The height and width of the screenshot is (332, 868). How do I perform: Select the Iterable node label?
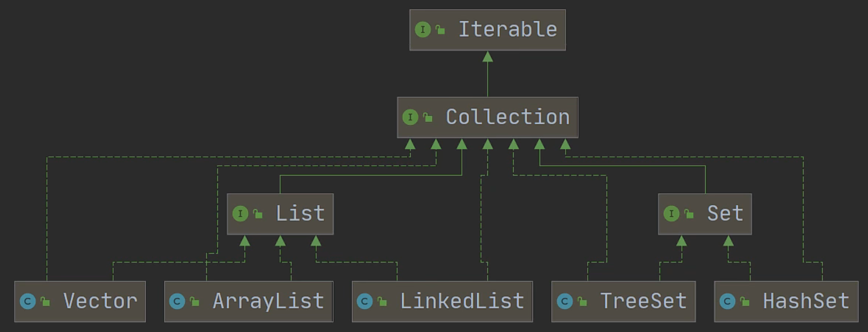(508, 29)
